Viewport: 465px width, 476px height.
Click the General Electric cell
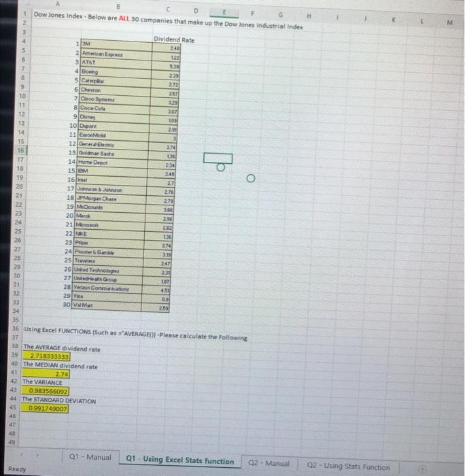pos(114,144)
